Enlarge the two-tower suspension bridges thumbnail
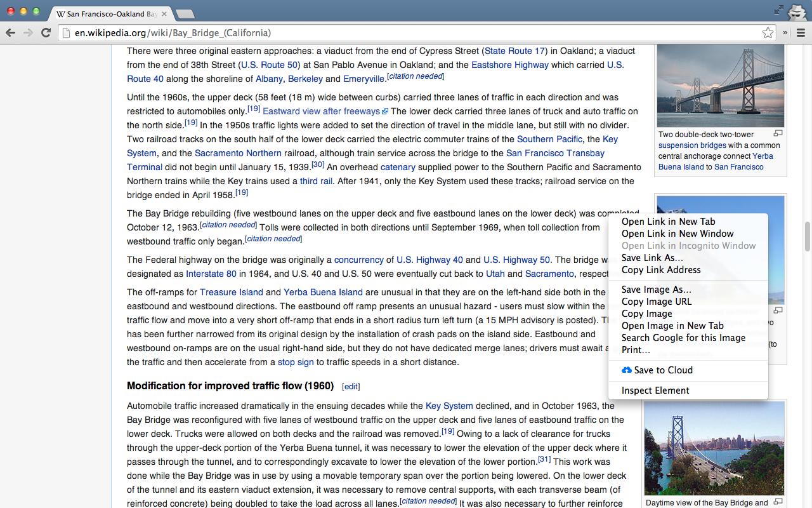Viewport: 812px width, 508px height. pyautogui.click(x=778, y=133)
